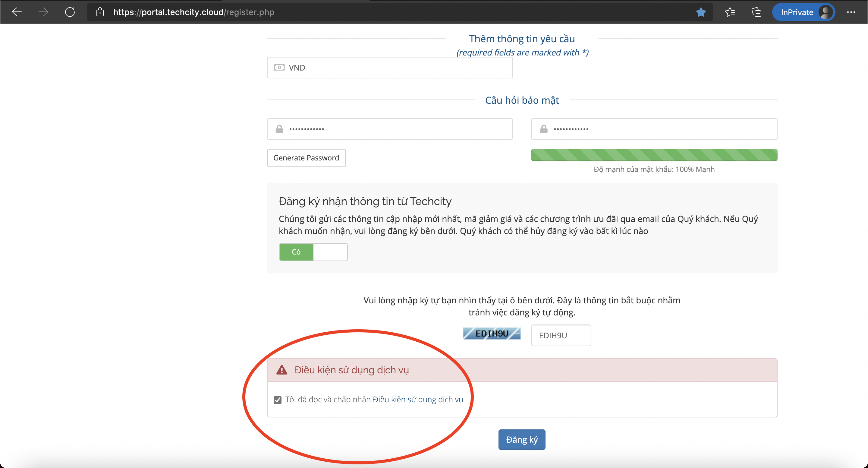
Task: Click the 'Câu hỏi bảo mật' heading
Action: [522, 100]
